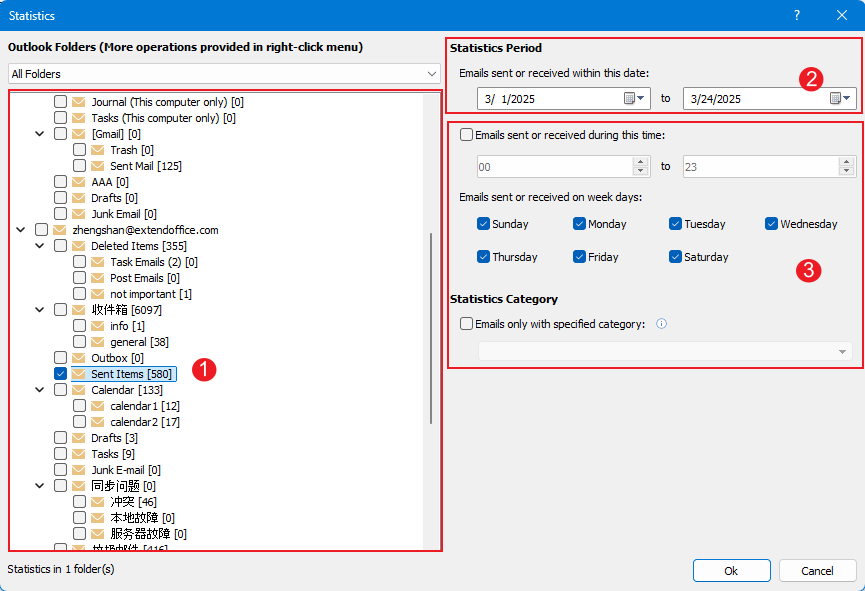Uncheck the Sent Items folder checkbox
The width and height of the screenshot is (865, 591).
(x=61, y=374)
